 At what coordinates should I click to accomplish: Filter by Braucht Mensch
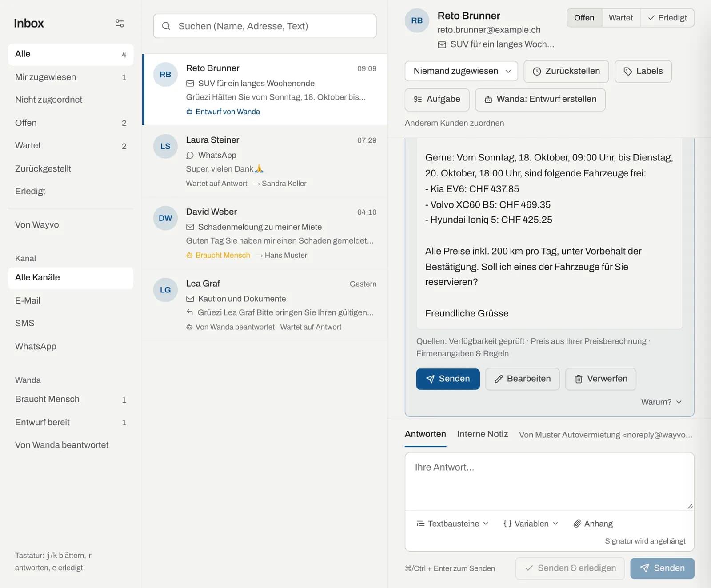point(71,400)
